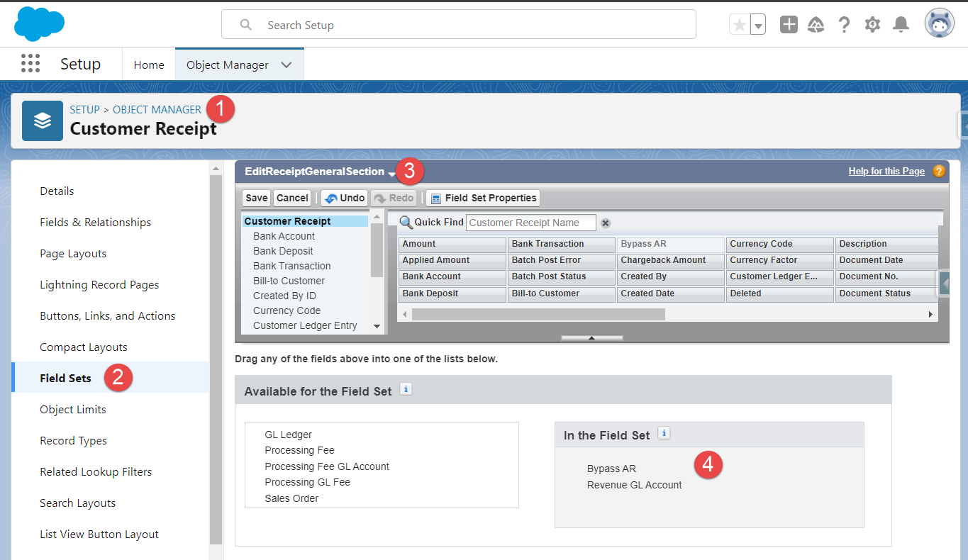Open the user profile avatar
The image size is (968, 560).
click(940, 23)
